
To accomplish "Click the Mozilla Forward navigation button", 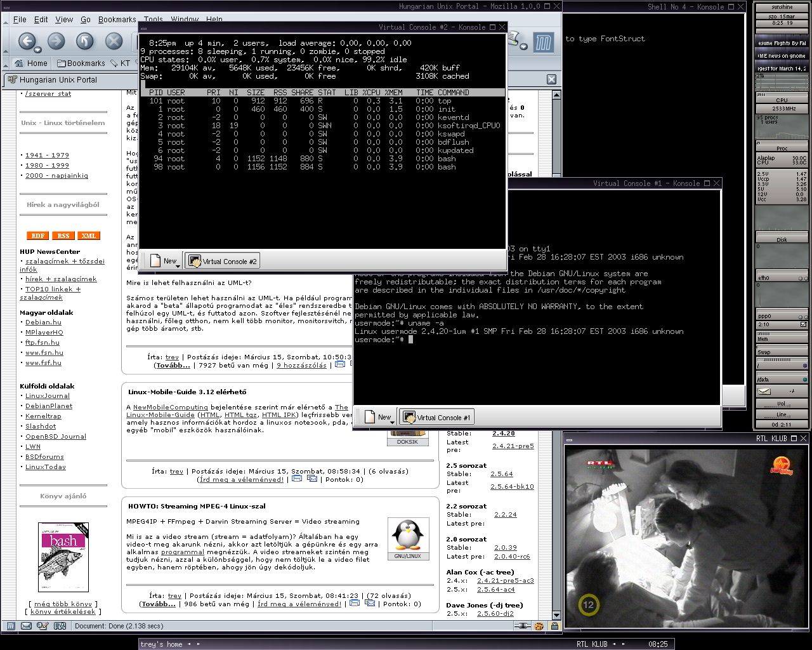I will point(56,41).
